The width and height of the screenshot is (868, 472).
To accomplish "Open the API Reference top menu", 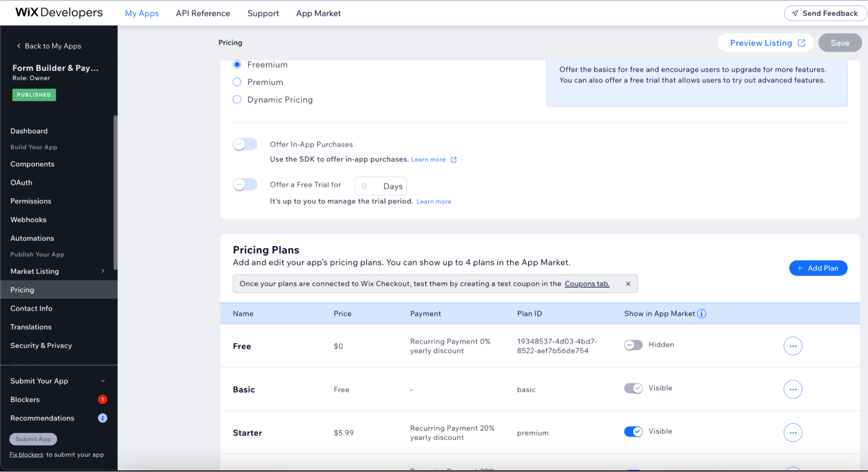I will (x=203, y=13).
